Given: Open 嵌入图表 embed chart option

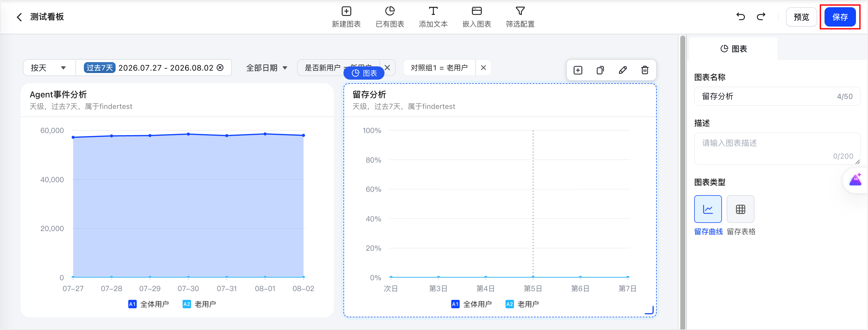Looking at the screenshot, I should point(477,17).
